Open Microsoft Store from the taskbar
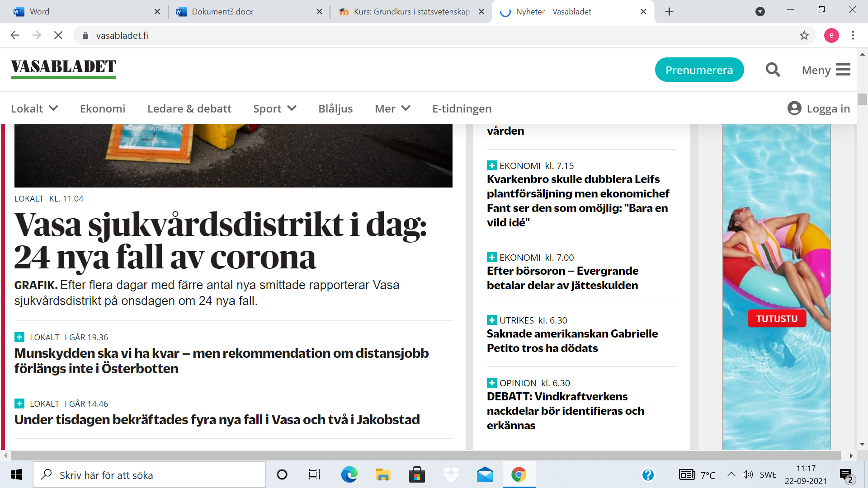868x488 pixels. click(x=417, y=475)
